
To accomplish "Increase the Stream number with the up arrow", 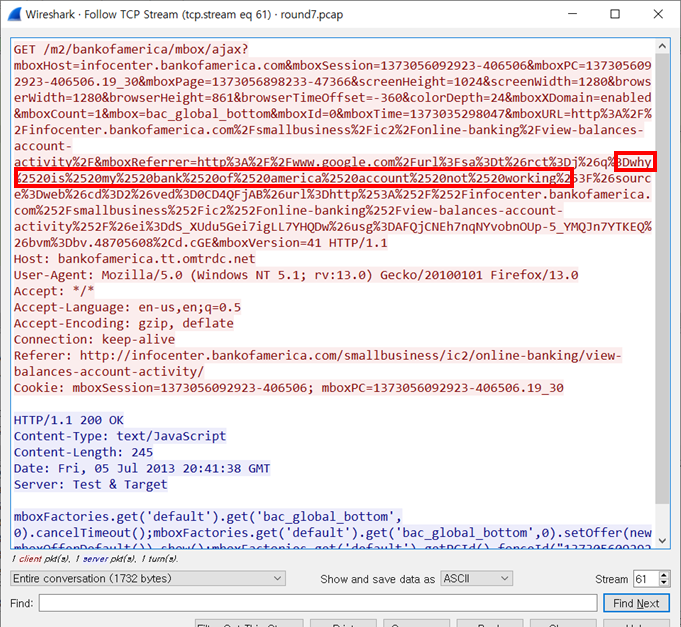I will point(664,575).
